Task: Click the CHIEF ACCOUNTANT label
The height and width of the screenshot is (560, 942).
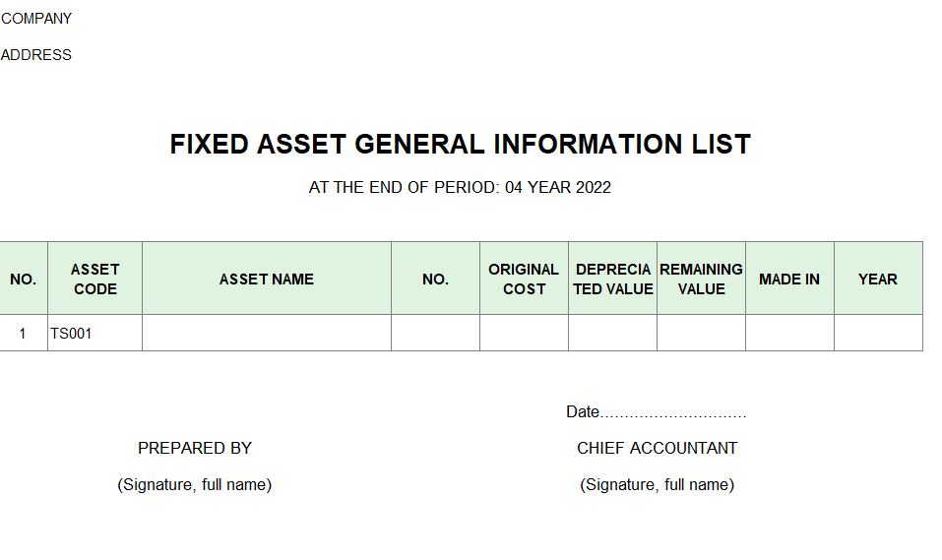Action: [x=657, y=448]
